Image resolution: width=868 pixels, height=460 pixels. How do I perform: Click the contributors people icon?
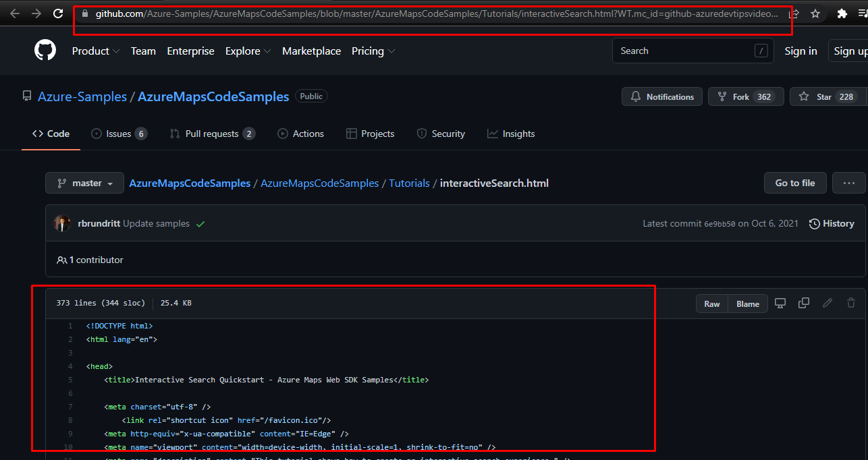[x=62, y=260]
